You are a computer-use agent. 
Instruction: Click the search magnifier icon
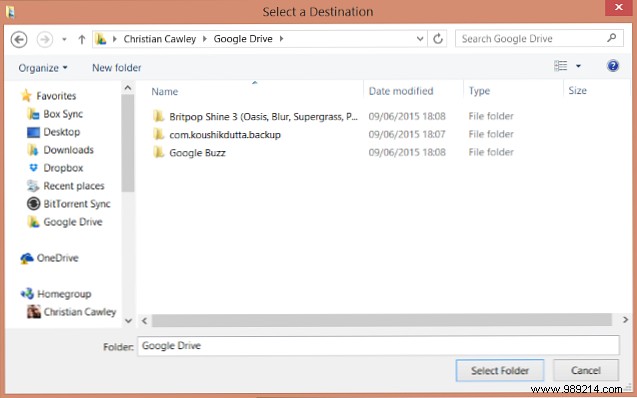[611, 38]
